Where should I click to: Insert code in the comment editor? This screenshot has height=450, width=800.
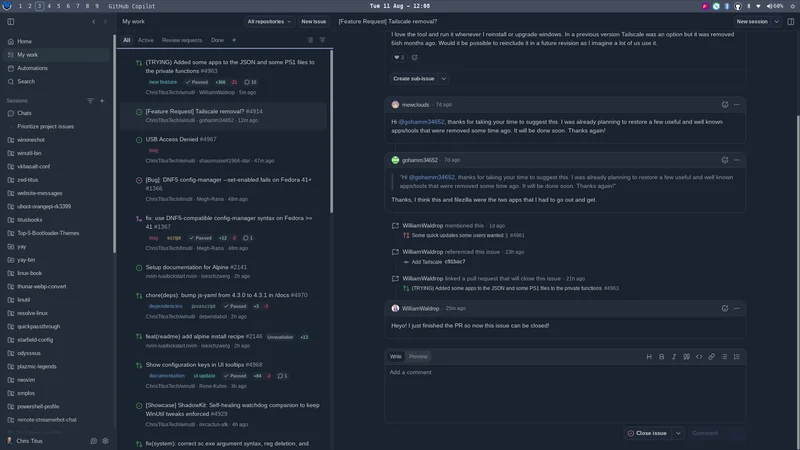[699, 357]
